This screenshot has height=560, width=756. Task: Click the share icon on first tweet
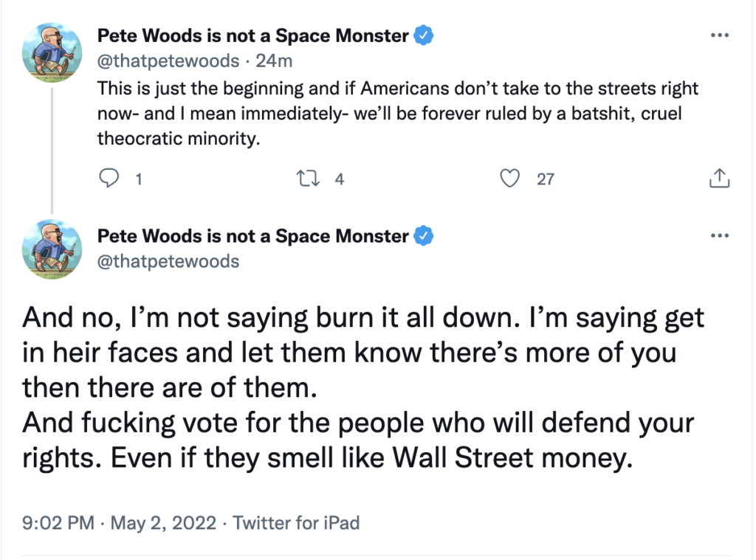[x=720, y=178]
